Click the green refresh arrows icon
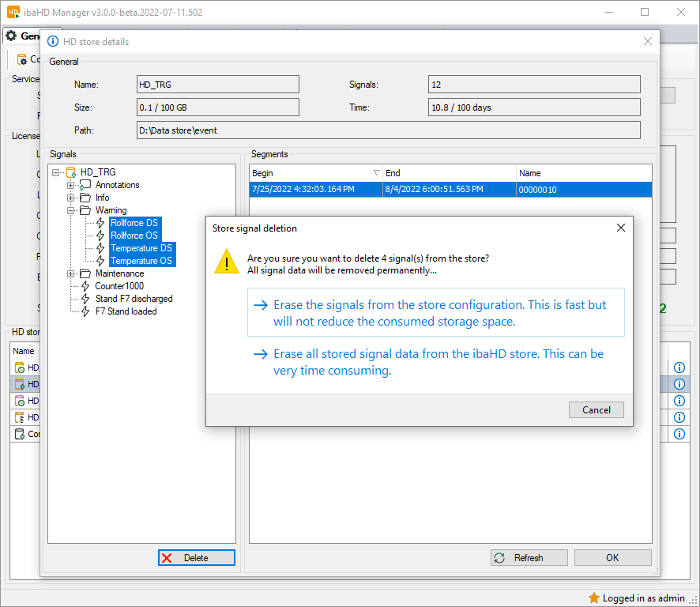Viewport: 700px width, 607px height. coord(499,558)
